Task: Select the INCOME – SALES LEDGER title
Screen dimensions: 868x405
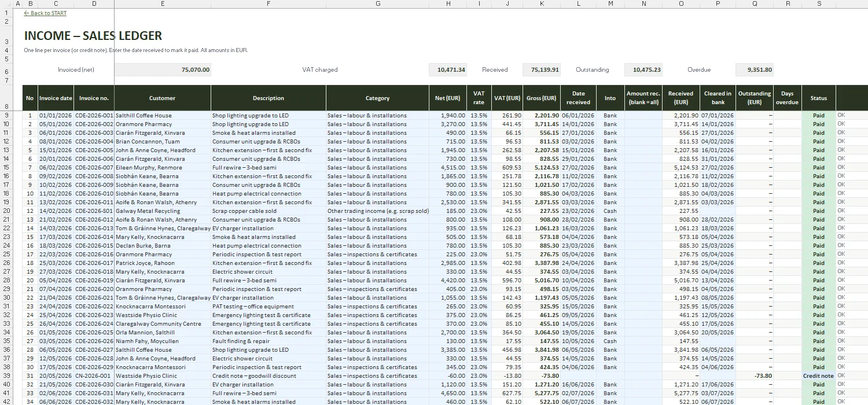Action: pyautogui.click(x=93, y=36)
